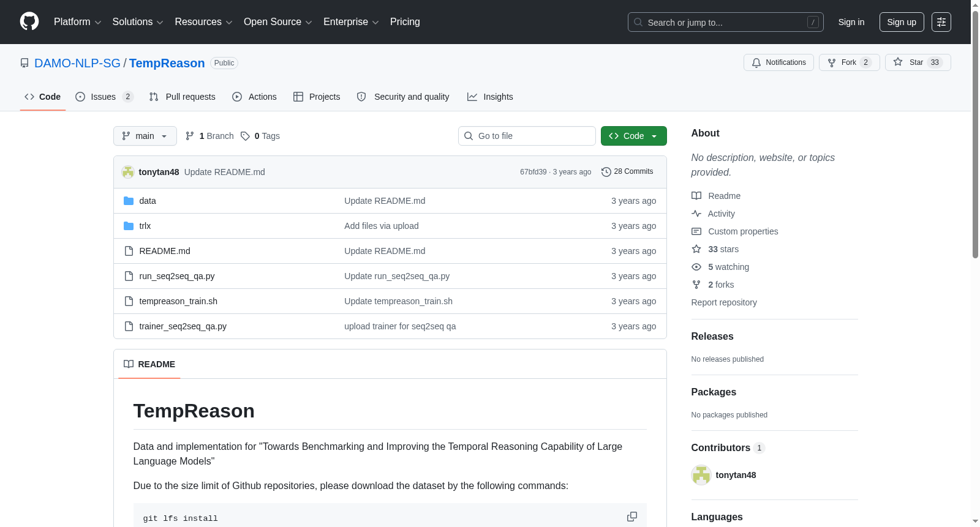Viewport: 980px width, 527px height.
Task: Switch to the Issues tab
Action: point(104,97)
